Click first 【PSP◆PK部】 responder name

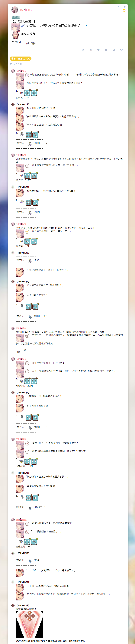[x=23, y=104]
